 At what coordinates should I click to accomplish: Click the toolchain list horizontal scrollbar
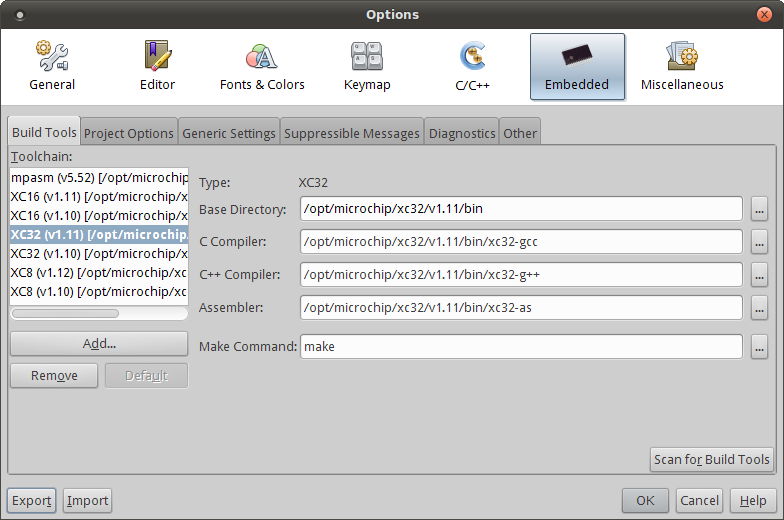coord(66,314)
